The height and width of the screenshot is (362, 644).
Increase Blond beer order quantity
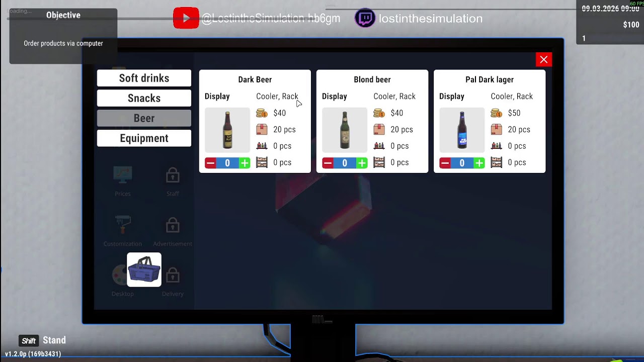[x=362, y=163]
